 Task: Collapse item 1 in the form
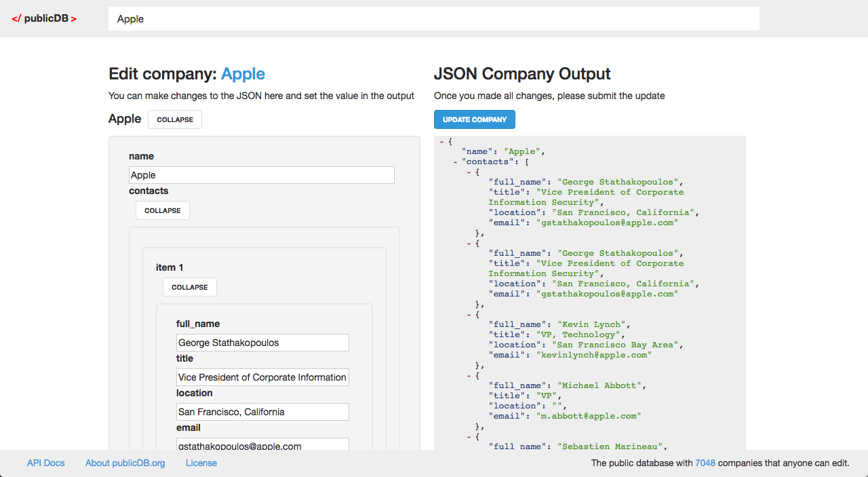click(x=190, y=287)
